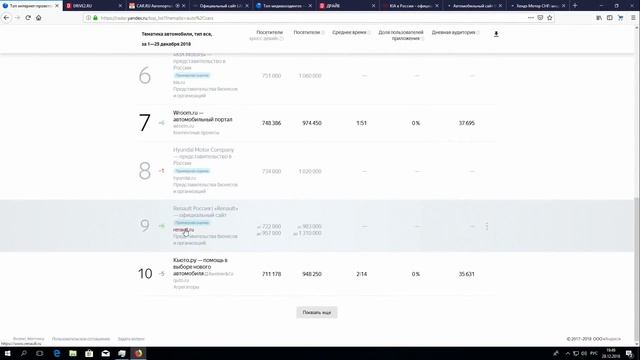Go back using the browser back arrow
This screenshot has width=640, height=360.
6,18
